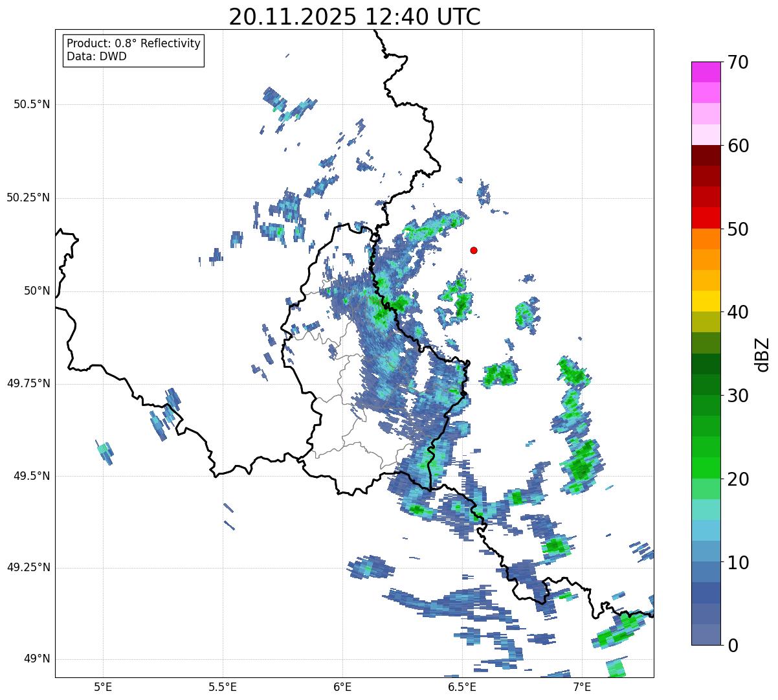The image size is (778, 700).
Task: Click the 'Data: DWD' text
Action: point(96,56)
